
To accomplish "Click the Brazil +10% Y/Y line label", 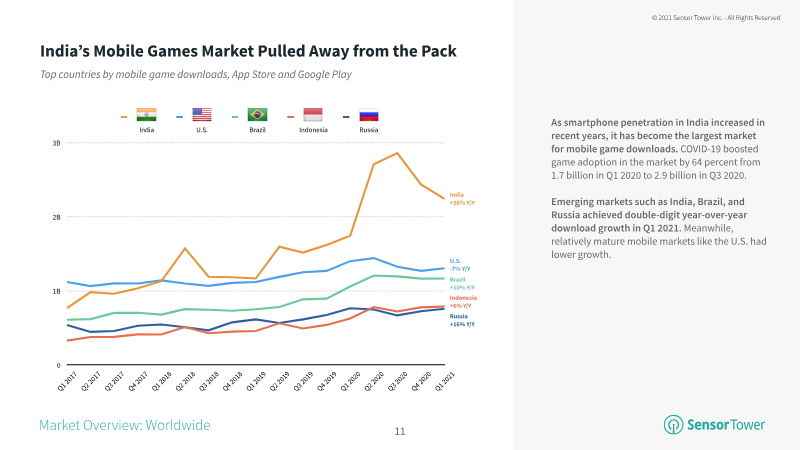I will pyautogui.click(x=462, y=284).
